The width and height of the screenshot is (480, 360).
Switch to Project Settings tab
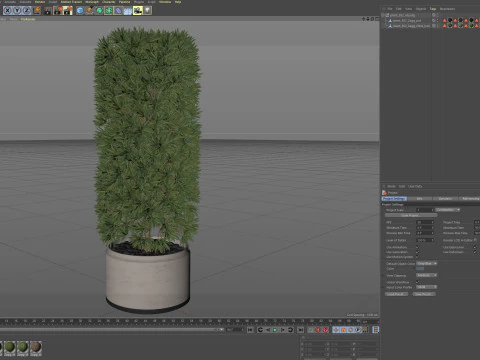click(x=394, y=199)
